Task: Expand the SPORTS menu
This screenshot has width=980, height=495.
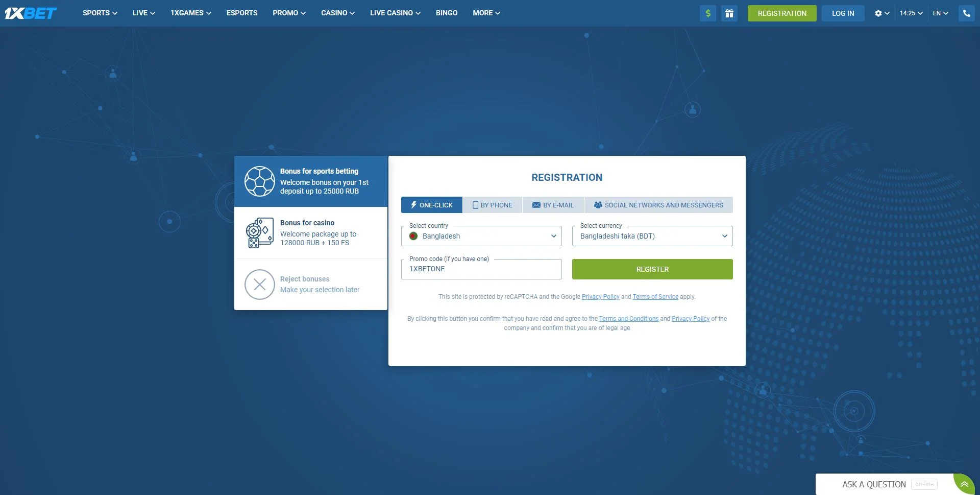Action: pos(100,13)
